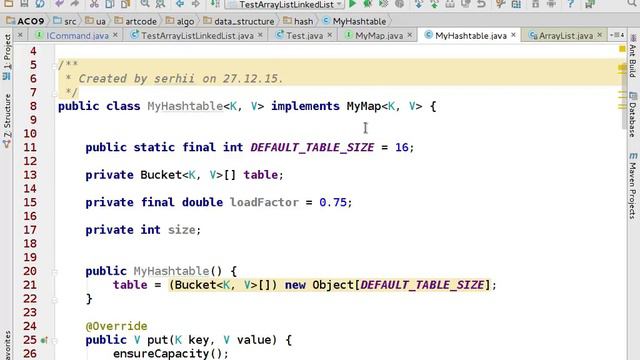The width and height of the screenshot is (640, 360).
Task: Click the Redo toolbar arrow
Action: [74, 4]
